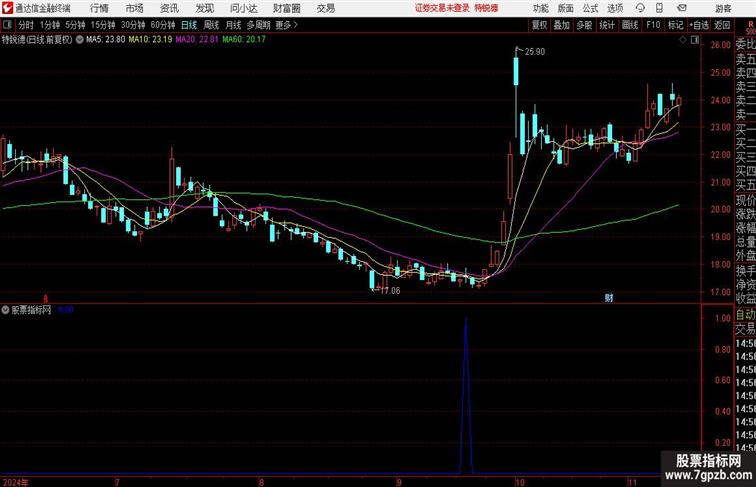Click the red 5 marker near chart bottom

[x=46, y=299]
